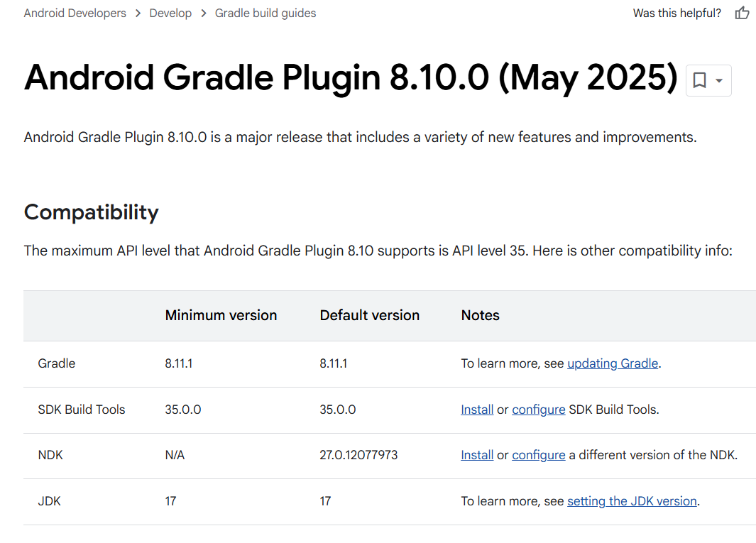
Task: Select the 'Gradle' row label
Action: (x=56, y=363)
